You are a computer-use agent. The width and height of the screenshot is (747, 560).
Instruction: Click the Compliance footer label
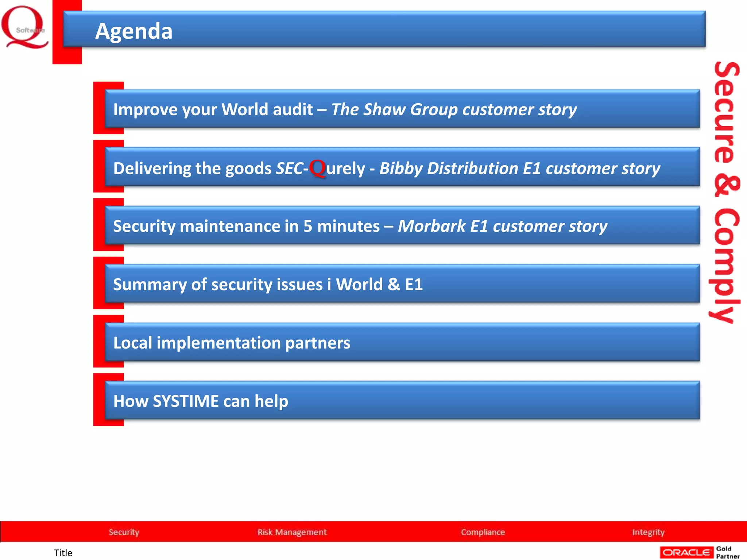[483, 532]
